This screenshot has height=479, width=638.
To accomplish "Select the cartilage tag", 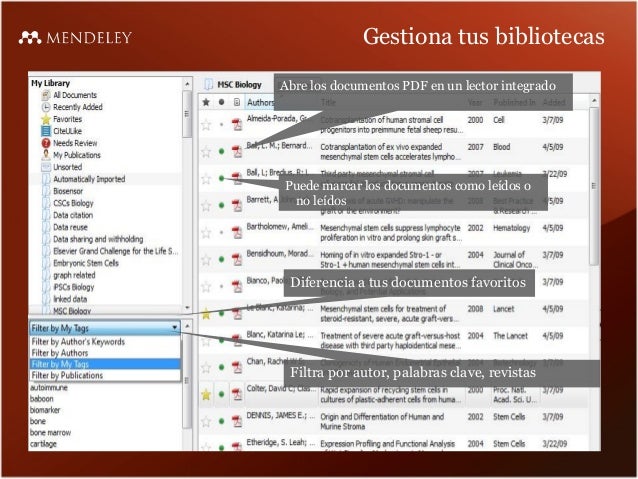I will [43, 444].
